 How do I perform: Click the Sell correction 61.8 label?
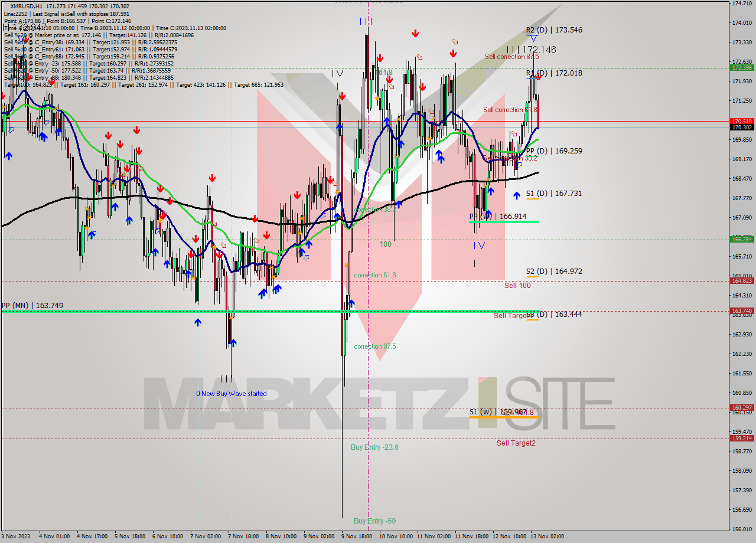click(510, 110)
